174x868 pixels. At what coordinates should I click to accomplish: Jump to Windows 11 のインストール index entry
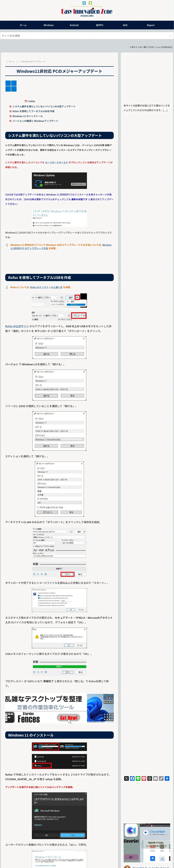(x=28, y=116)
